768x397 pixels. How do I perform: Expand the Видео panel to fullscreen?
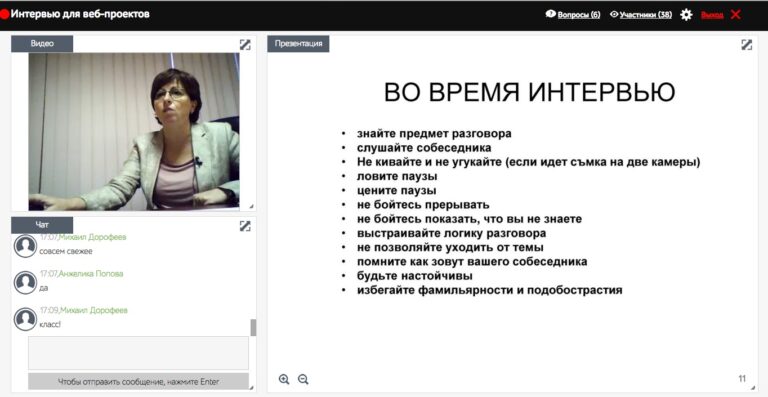pyautogui.click(x=245, y=45)
